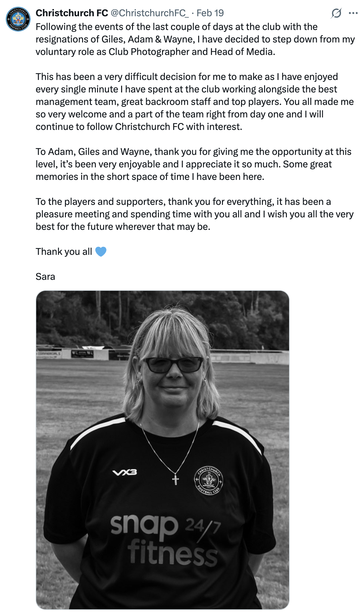Click the Christchurch FC profile avatar
Screen dimensions: 364x614
tap(18, 19)
